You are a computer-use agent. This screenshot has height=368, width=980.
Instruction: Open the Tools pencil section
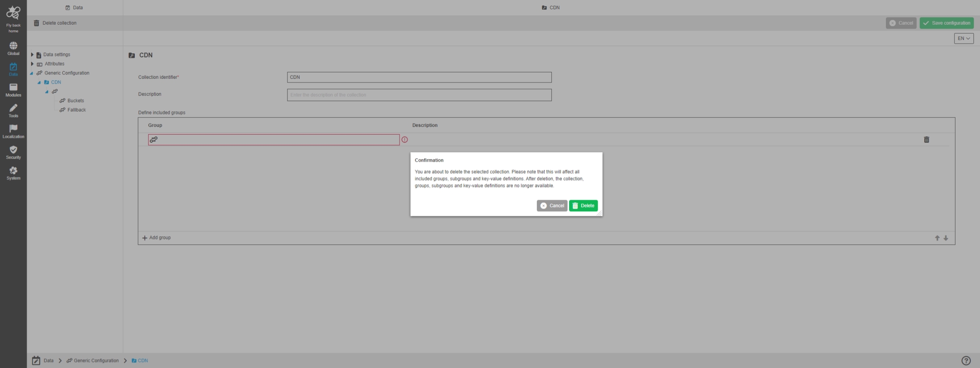click(x=13, y=111)
